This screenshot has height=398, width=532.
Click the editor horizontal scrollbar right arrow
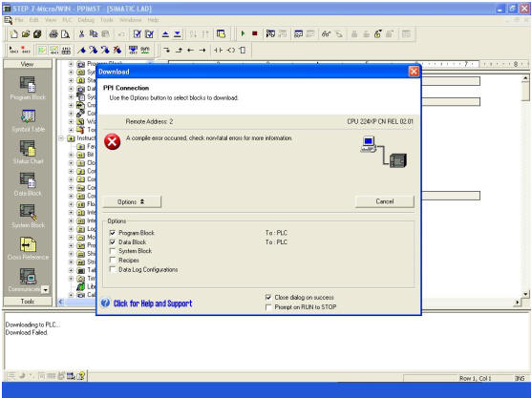pyautogui.click(x=518, y=302)
